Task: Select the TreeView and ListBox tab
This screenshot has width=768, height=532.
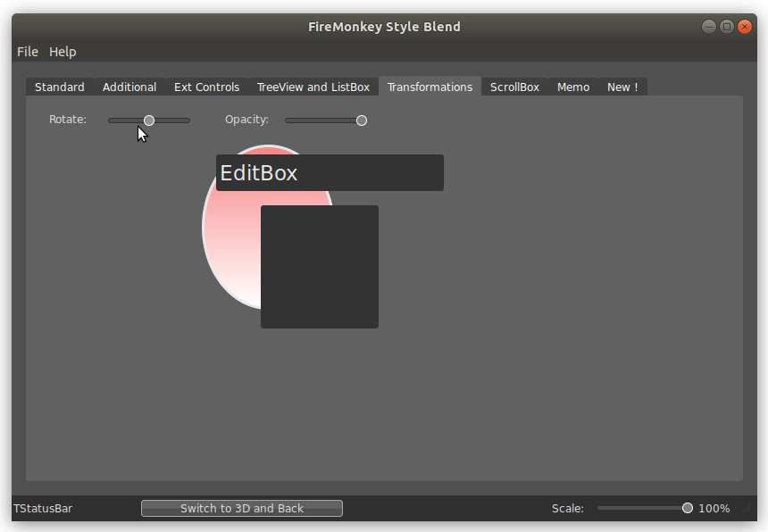Action: pos(313,87)
